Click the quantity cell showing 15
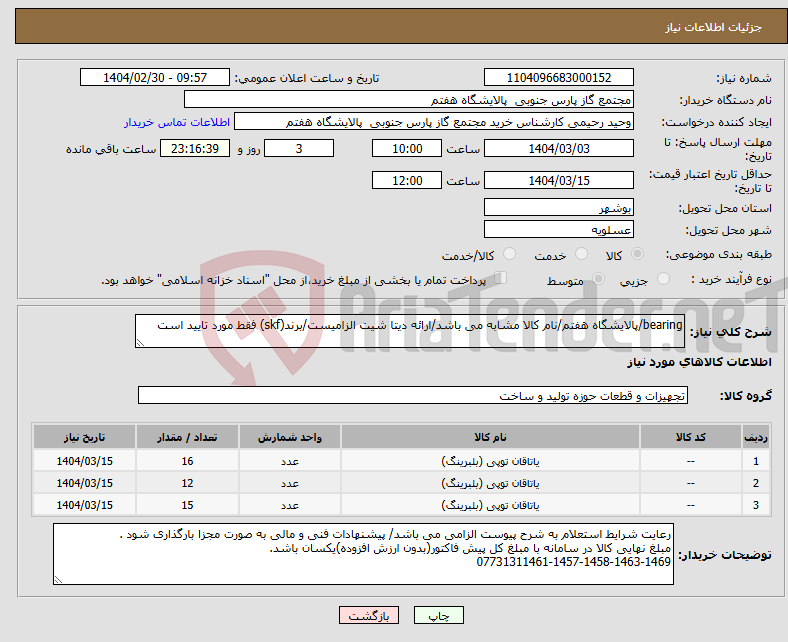Viewport: 788px width, 642px height. (x=187, y=505)
